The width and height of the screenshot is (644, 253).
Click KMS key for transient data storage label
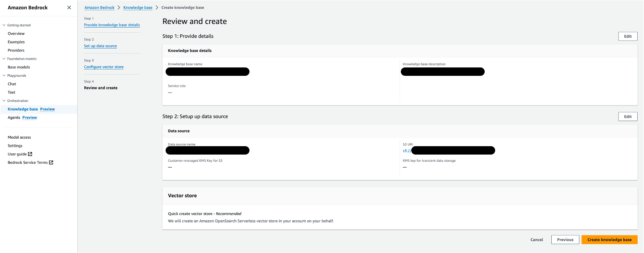coord(429,160)
